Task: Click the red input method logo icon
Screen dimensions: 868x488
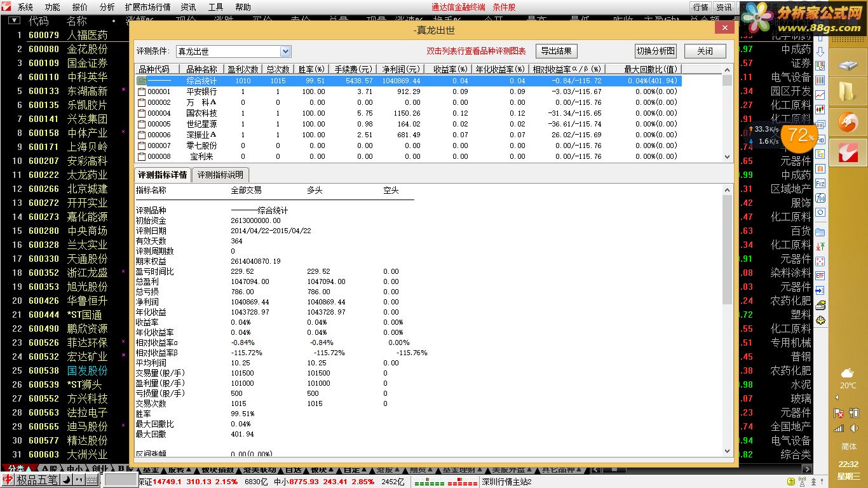Action: pos(9,480)
